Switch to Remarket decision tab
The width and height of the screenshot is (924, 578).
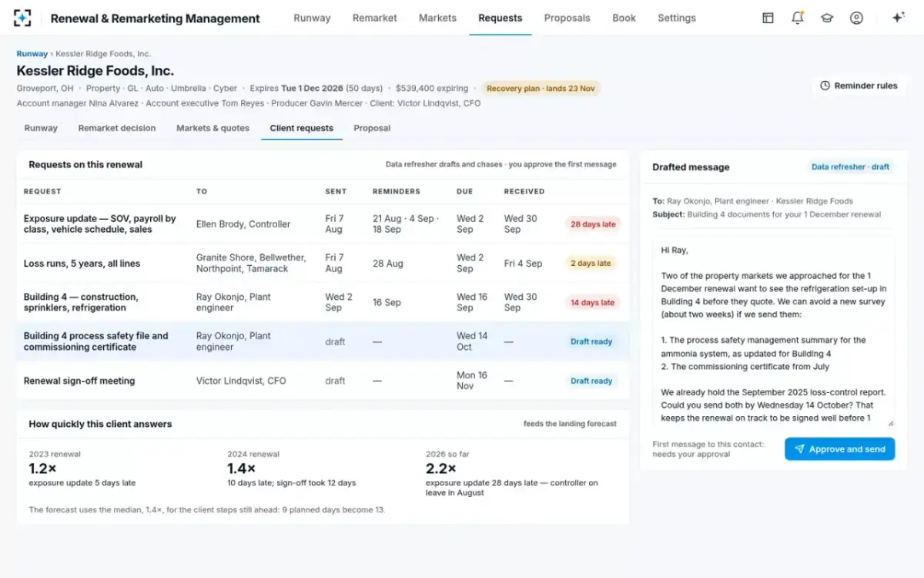coord(117,128)
